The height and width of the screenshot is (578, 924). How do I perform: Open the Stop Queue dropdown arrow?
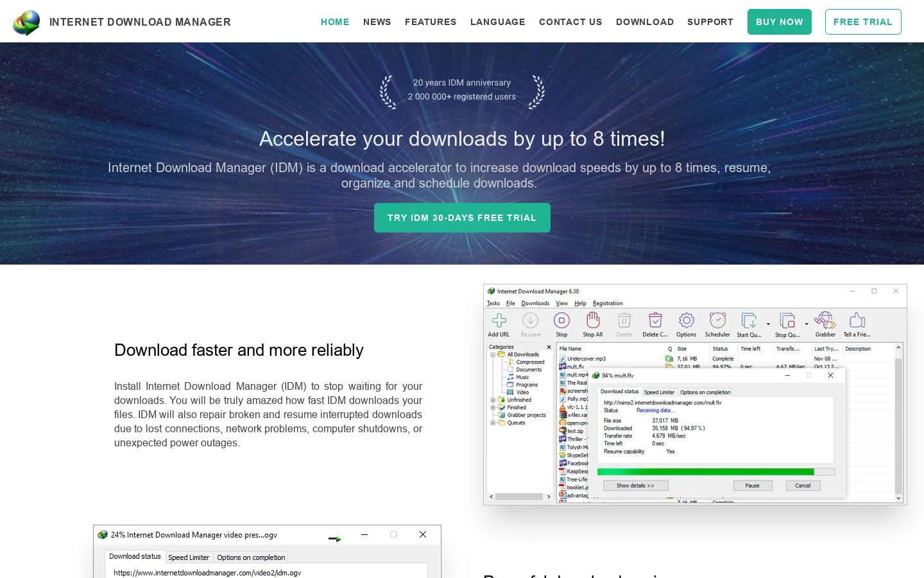click(x=807, y=324)
